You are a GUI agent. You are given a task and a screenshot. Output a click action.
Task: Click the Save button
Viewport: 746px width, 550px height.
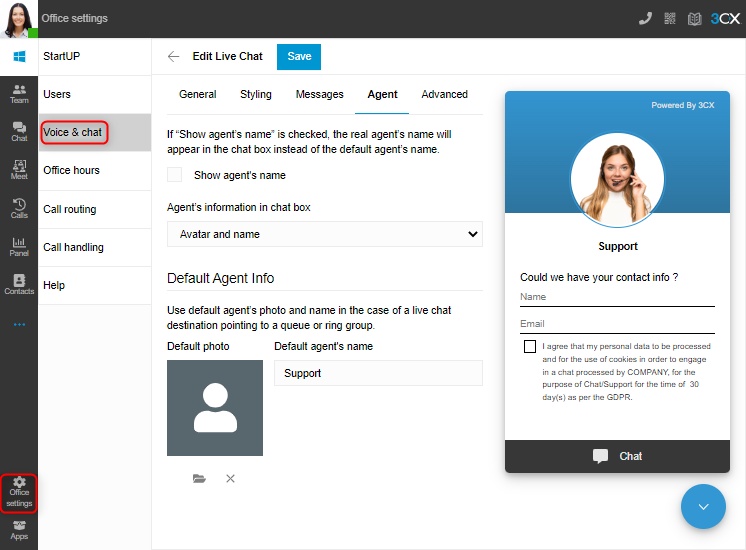click(x=299, y=57)
